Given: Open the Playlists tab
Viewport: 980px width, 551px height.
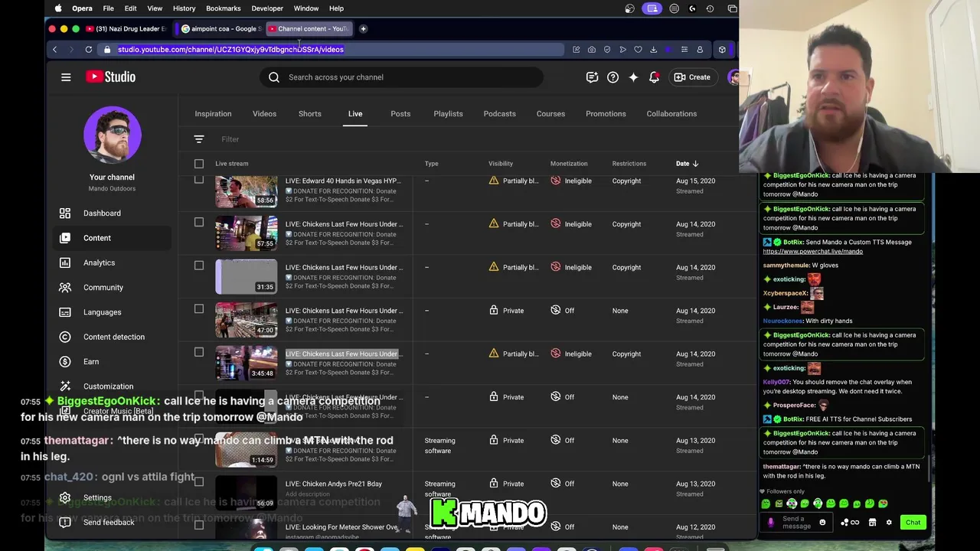Looking at the screenshot, I should [448, 114].
